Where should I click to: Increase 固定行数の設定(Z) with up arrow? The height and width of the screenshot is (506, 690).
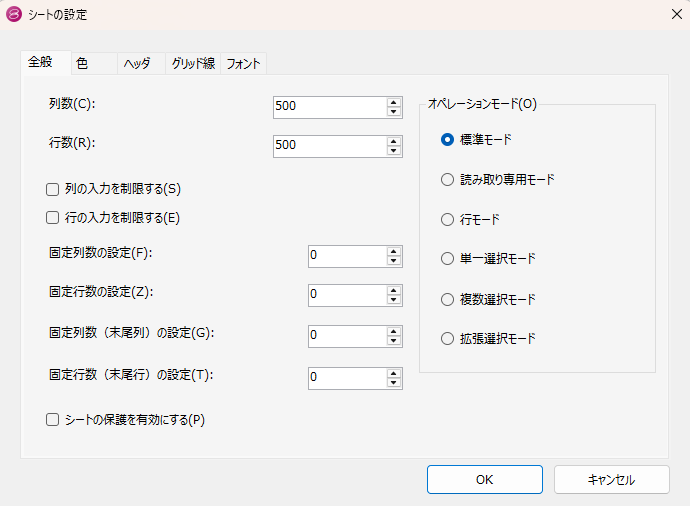tap(394, 290)
